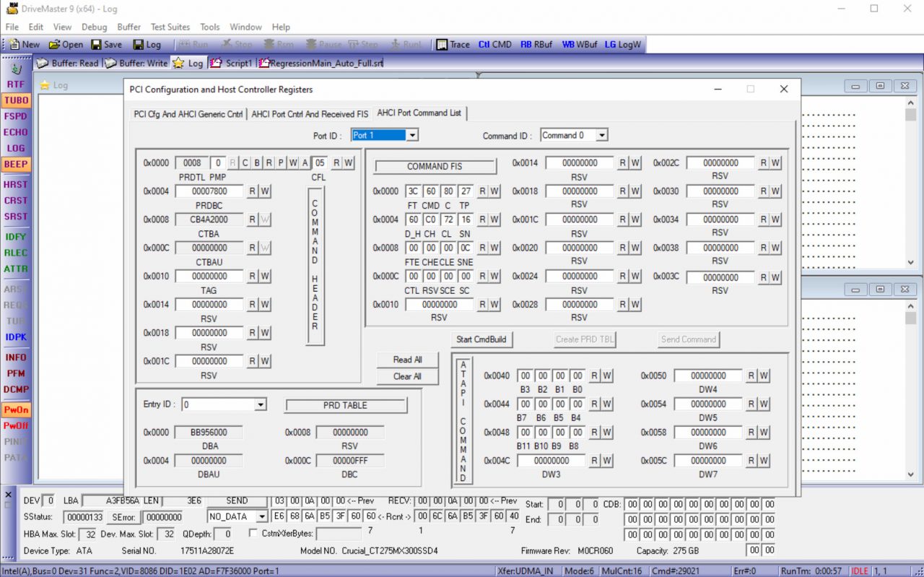The width and height of the screenshot is (924, 577).
Task: Click the Read All button
Action: (x=407, y=360)
